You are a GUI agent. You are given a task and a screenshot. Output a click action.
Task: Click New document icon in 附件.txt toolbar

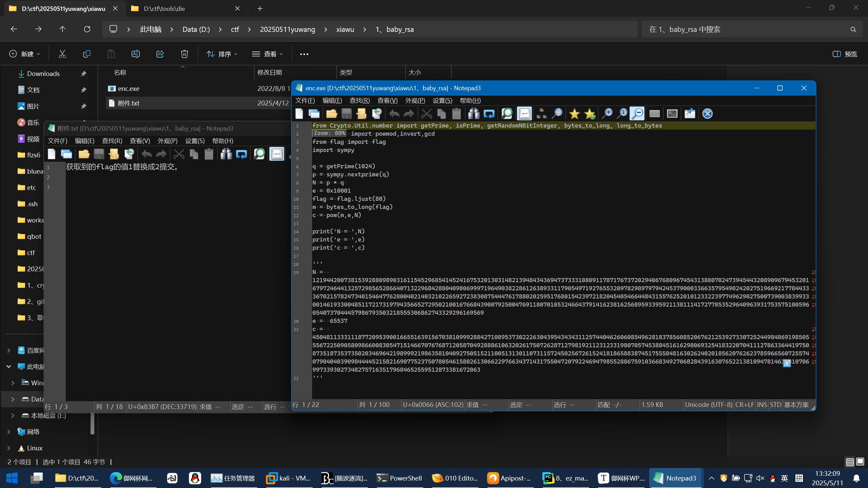(x=52, y=154)
